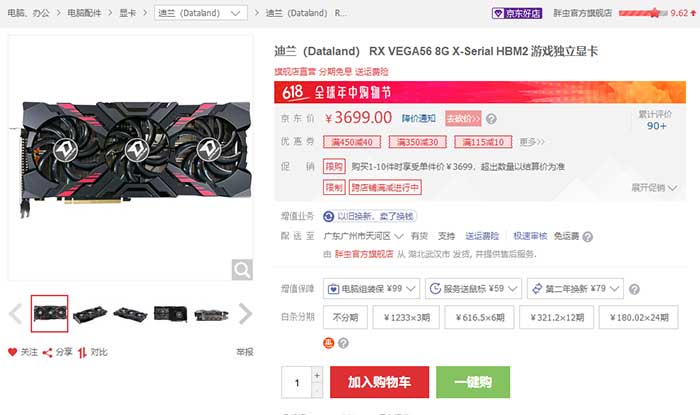Open the 电脑配件 breadcrumb category

[84, 13]
